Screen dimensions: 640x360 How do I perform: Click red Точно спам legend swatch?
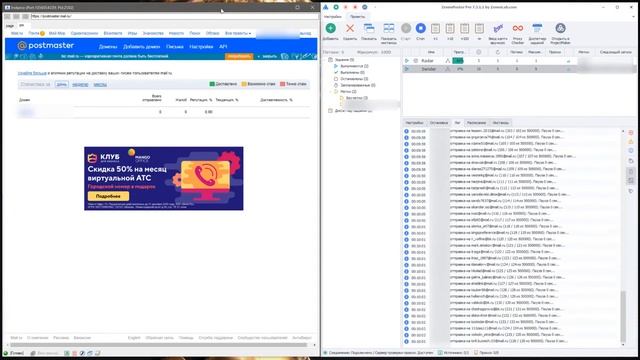click(282, 84)
